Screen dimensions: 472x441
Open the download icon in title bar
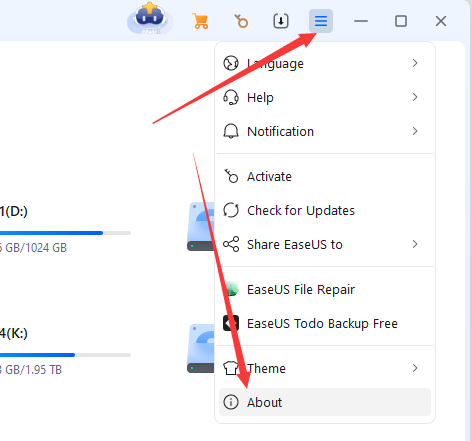(x=281, y=21)
